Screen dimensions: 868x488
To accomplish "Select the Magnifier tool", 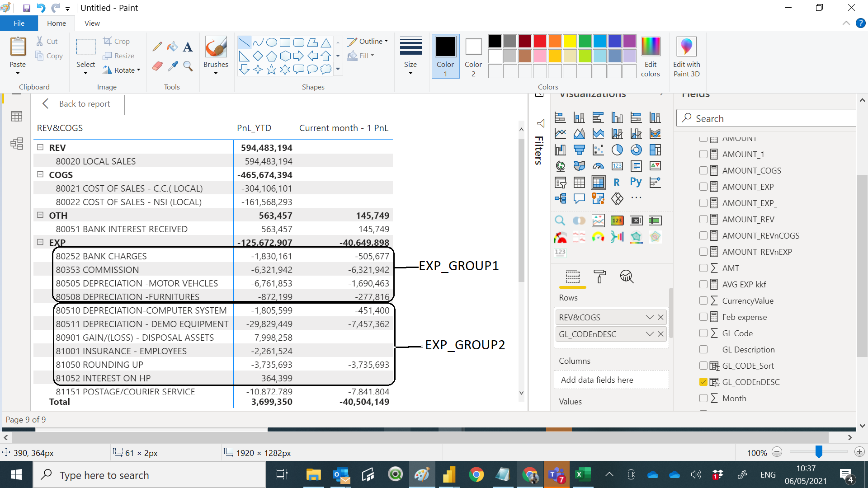I will [188, 66].
